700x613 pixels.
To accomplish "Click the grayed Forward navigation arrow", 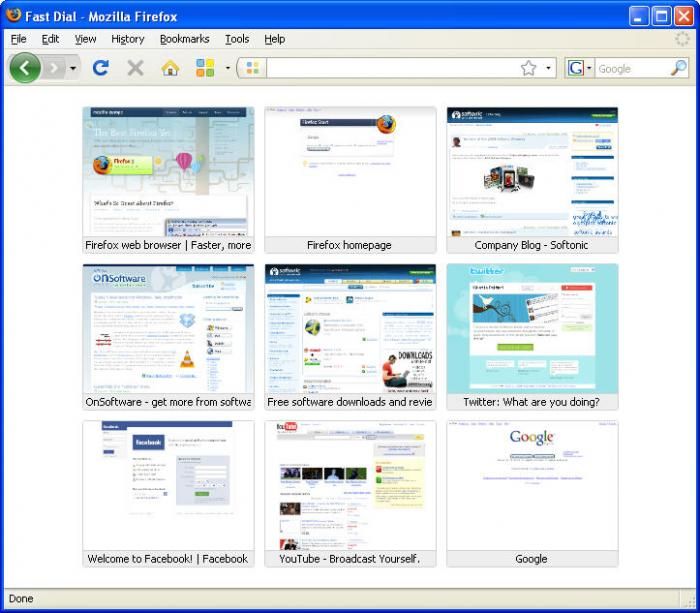I will [x=54, y=68].
